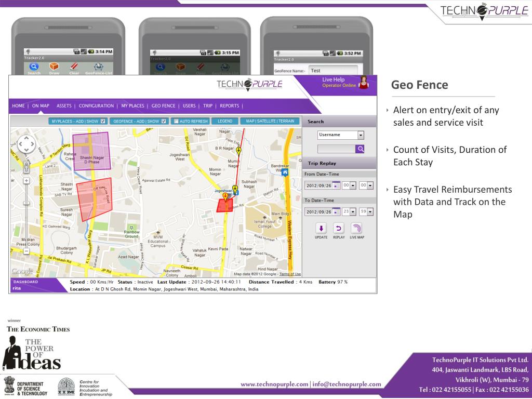Viewport: 532px width, 399px height.
Task: Open CONFIGURATION navigation item
Action: (96, 106)
